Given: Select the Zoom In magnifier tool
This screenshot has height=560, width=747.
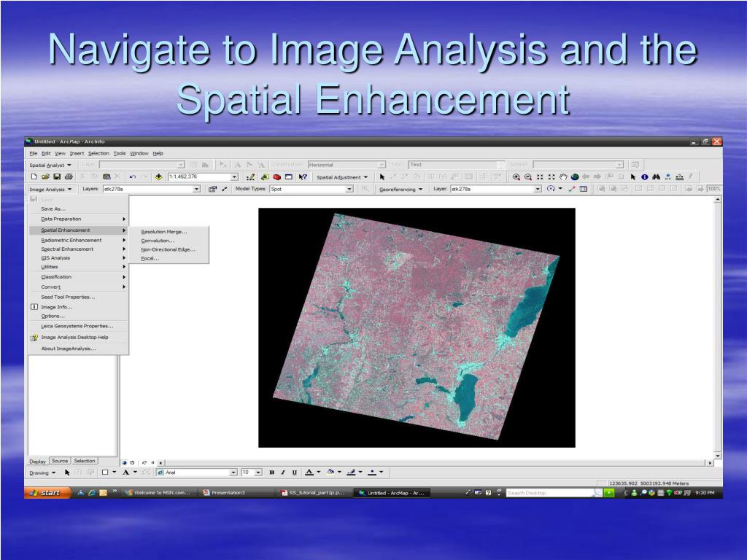Looking at the screenshot, I should pos(516,176).
